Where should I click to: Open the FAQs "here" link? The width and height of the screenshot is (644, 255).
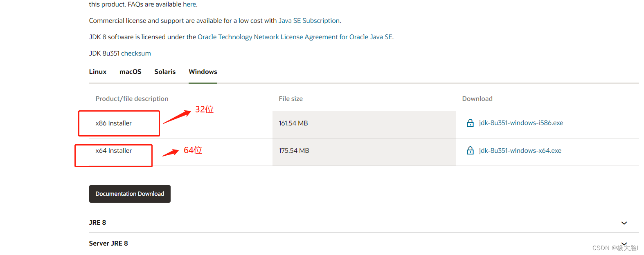pos(189,4)
